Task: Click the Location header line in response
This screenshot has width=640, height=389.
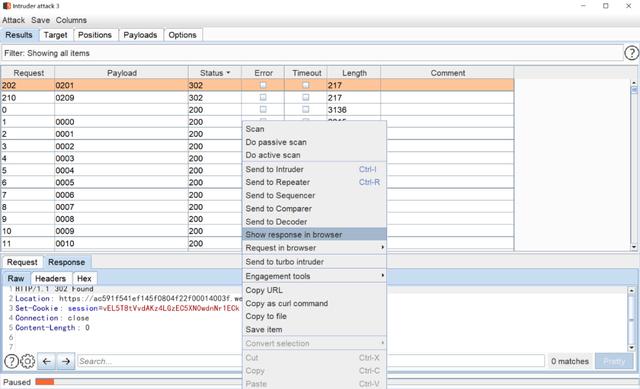Action: (x=129, y=298)
